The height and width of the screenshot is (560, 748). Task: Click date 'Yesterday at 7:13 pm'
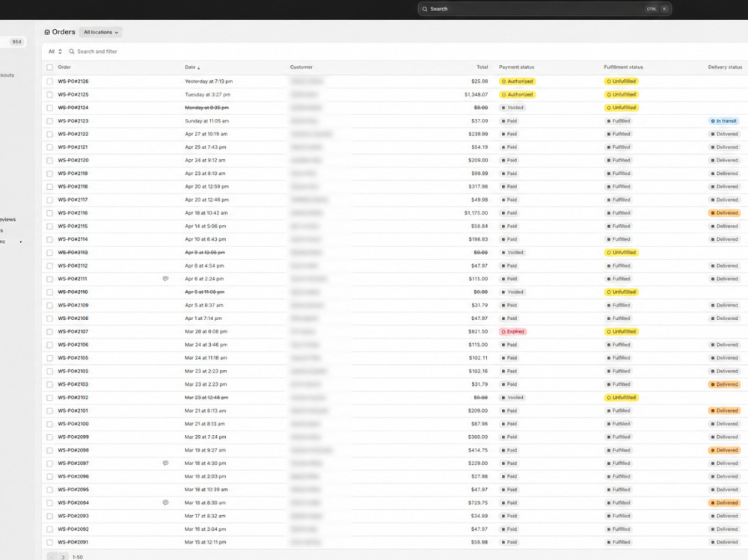click(209, 81)
